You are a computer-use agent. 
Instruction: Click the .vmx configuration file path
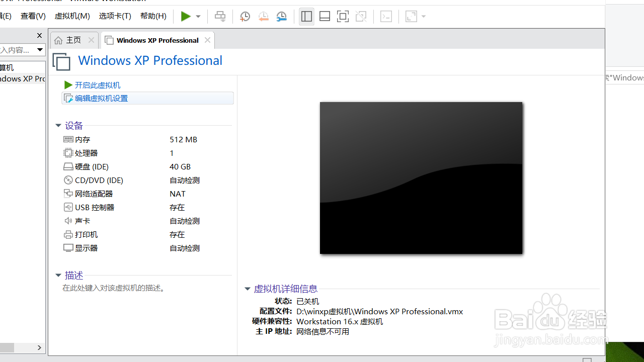(380, 312)
